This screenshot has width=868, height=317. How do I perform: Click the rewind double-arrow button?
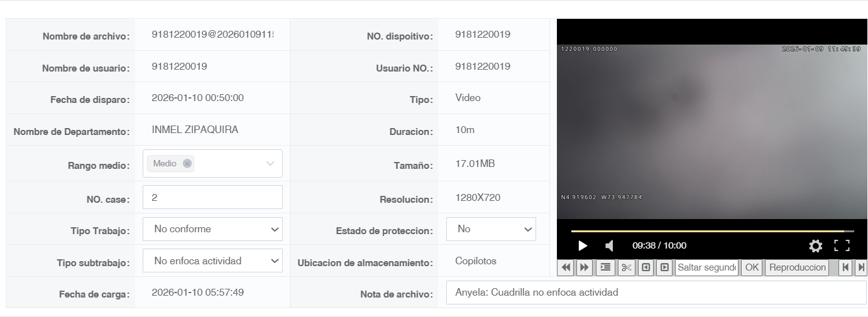566,267
